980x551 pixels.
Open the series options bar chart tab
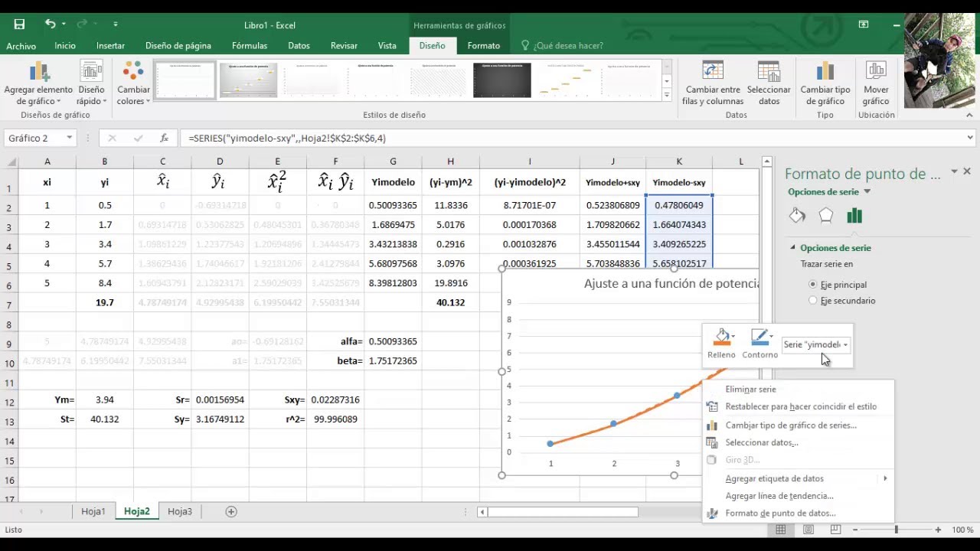[x=854, y=216]
